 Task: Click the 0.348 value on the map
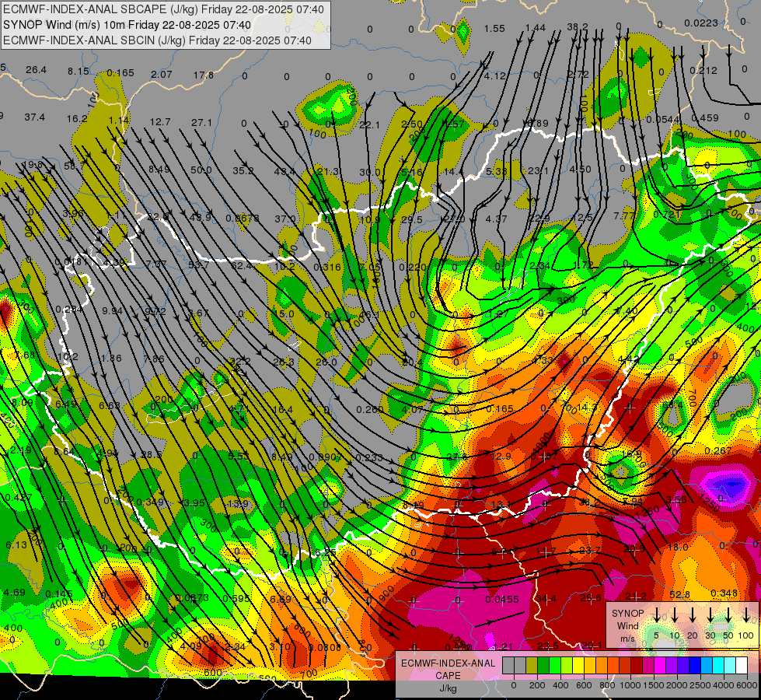[x=724, y=593]
